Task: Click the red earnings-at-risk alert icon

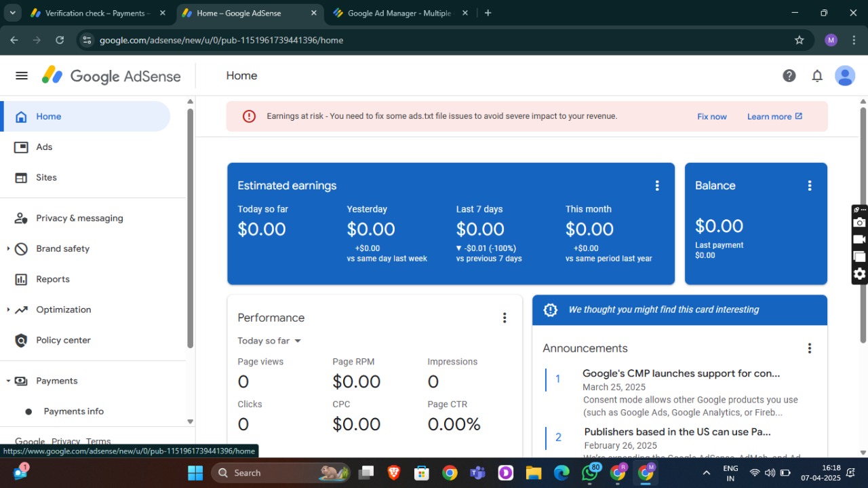Action: point(249,116)
